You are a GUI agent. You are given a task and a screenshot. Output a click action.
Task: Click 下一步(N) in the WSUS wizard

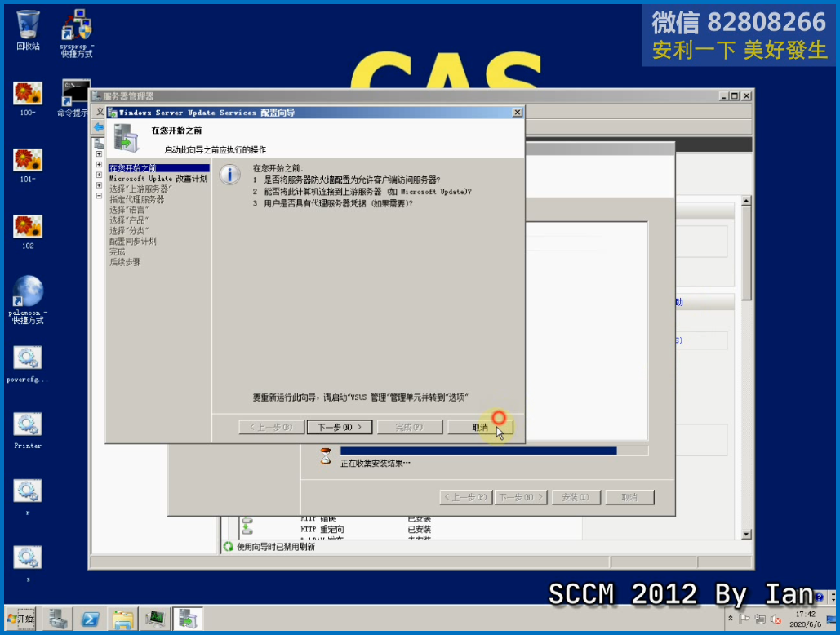pos(339,427)
